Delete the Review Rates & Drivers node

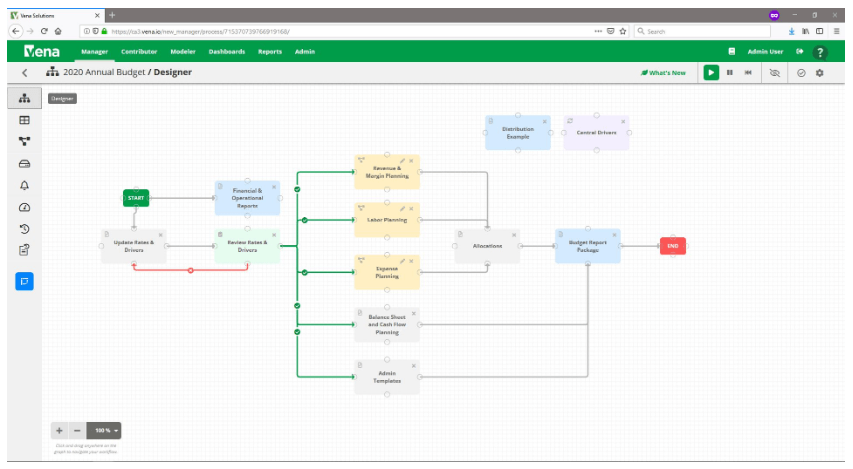(274, 234)
